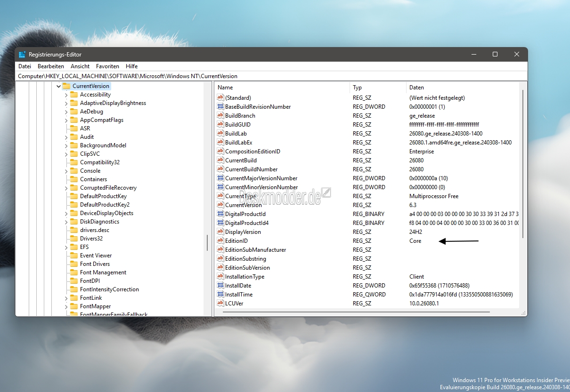Select the InstallationType value name
Screen dimensions: 570x392
[245, 276]
